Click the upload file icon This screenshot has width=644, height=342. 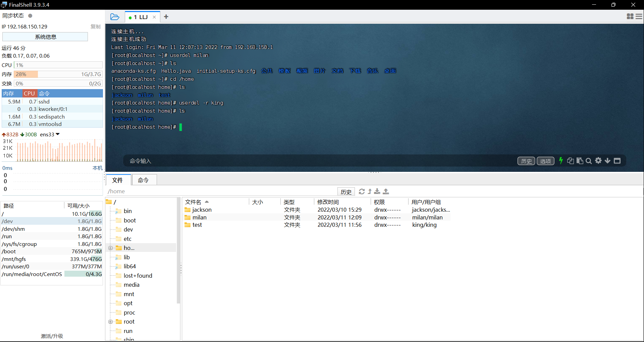pos(386,191)
